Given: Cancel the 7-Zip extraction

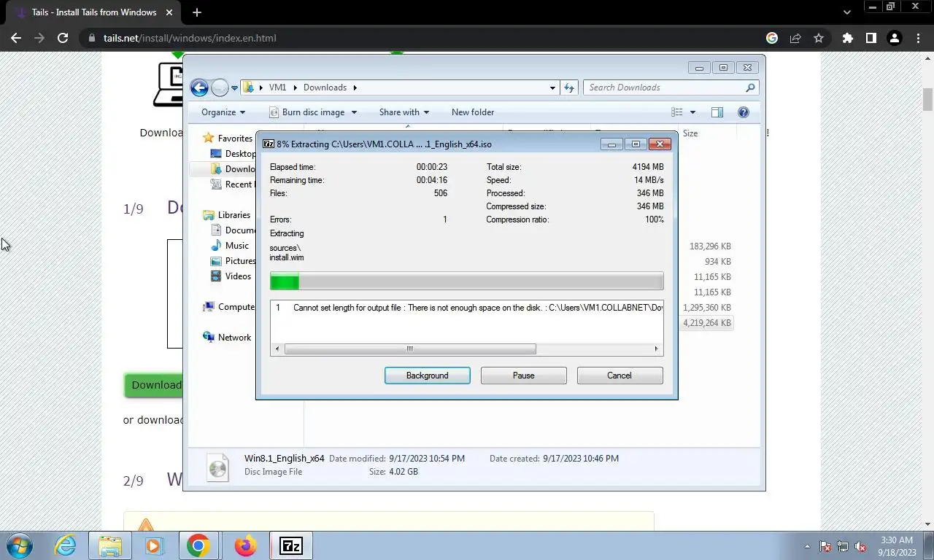Looking at the screenshot, I should tap(620, 376).
